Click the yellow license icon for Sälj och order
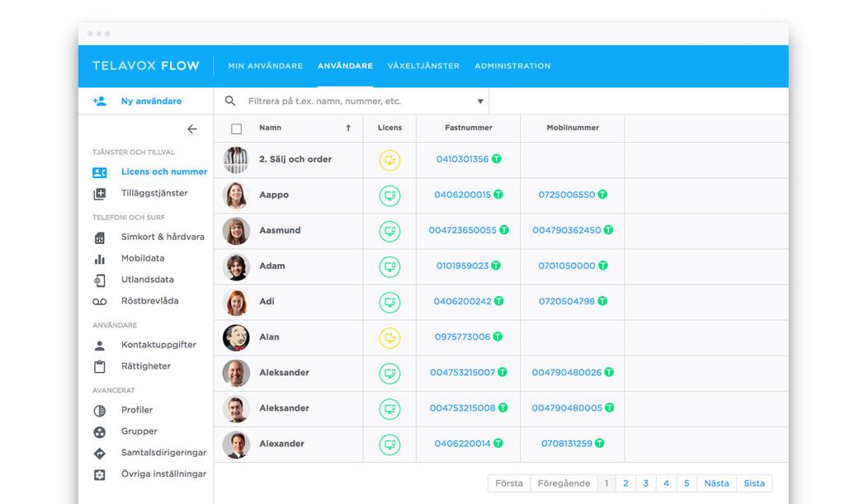The width and height of the screenshot is (845, 504). coord(389,160)
